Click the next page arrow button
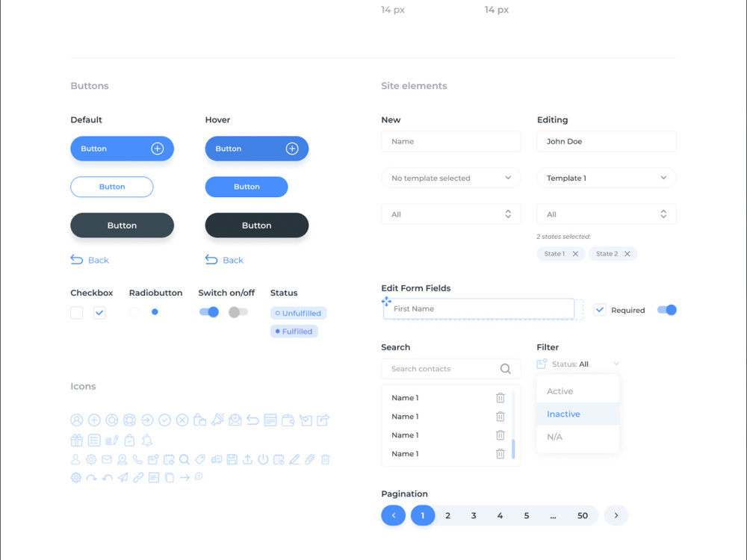The width and height of the screenshot is (747, 560). click(x=616, y=516)
